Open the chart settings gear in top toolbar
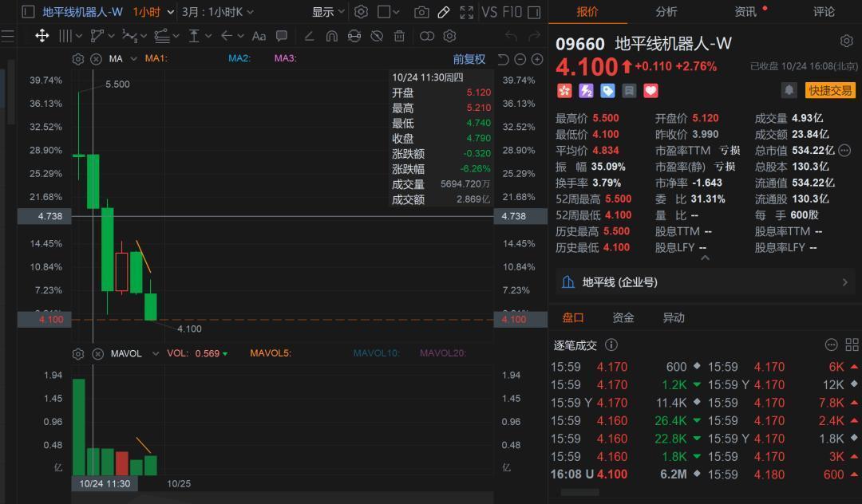This screenshot has height=504, width=862. click(361, 12)
